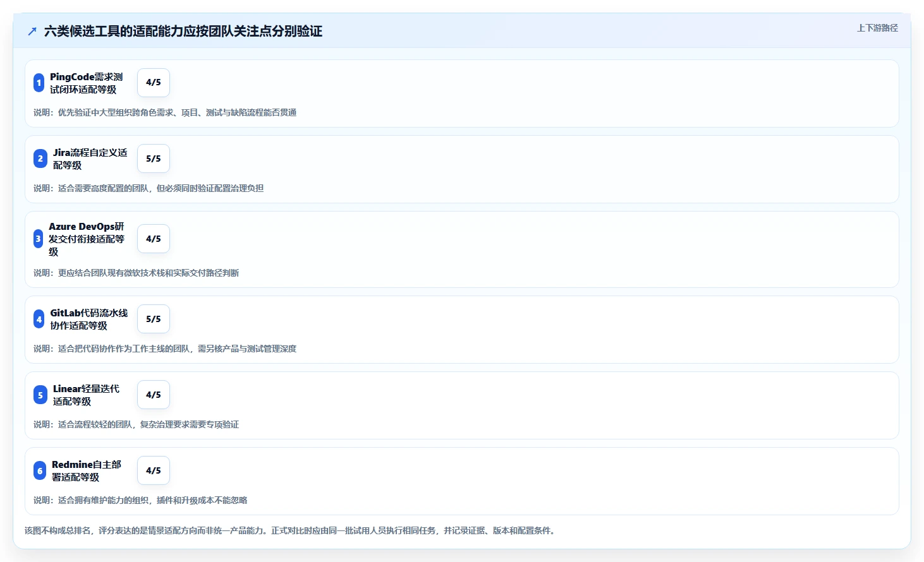Viewport: 924px width, 562px height.
Task: Select number badge 2 for Jira
Action: pos(40,158)
